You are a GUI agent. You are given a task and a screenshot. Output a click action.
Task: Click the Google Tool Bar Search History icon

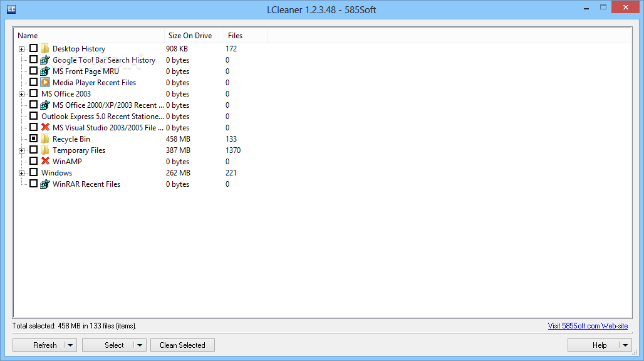coord(44,60)
